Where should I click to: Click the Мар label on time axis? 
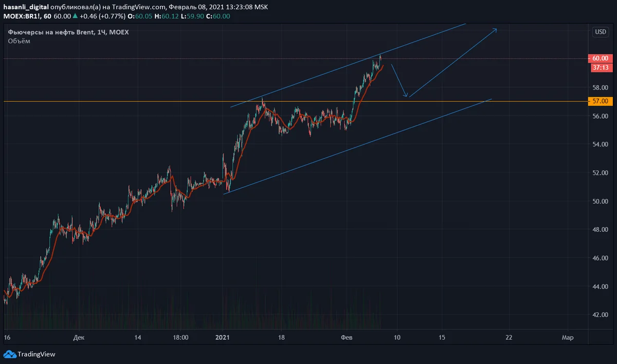[x=567, y=337]
